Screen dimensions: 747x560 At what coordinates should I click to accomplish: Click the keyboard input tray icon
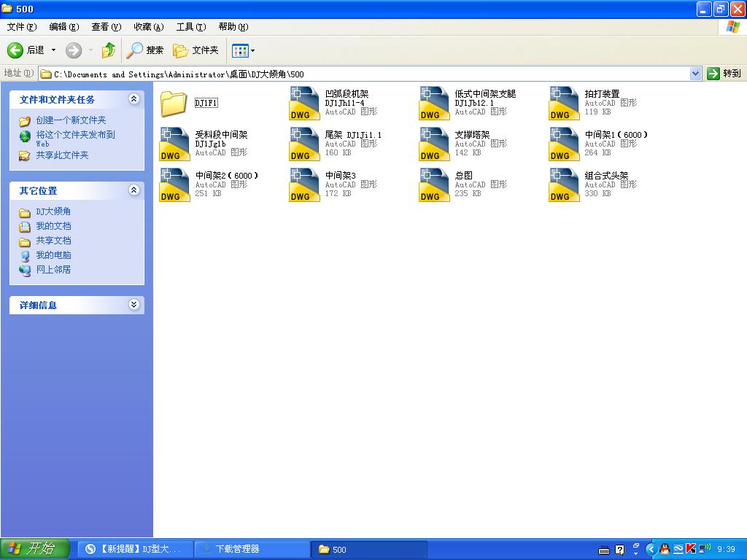[603, 551]
